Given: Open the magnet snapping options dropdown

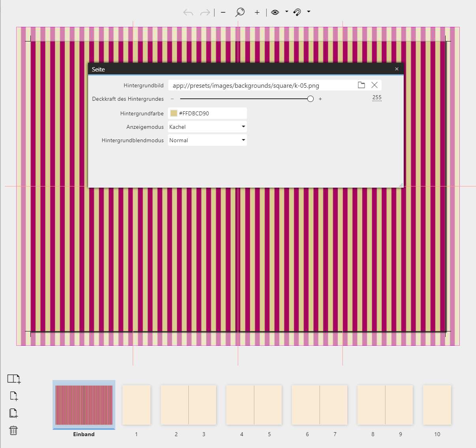Looking at the screenshot, I should tap(309, 12).
